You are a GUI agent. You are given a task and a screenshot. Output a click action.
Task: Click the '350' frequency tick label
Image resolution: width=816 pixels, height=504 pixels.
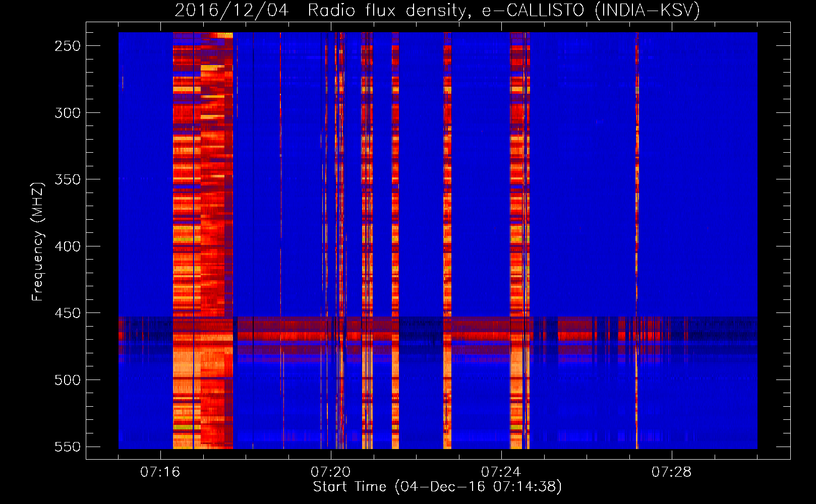coord(68,179)
